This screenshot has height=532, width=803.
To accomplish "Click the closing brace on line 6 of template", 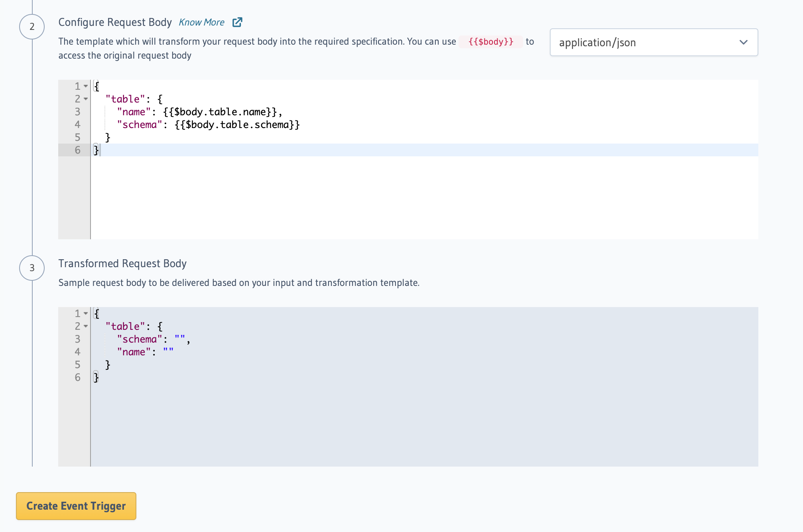I will tap(96, 150).
